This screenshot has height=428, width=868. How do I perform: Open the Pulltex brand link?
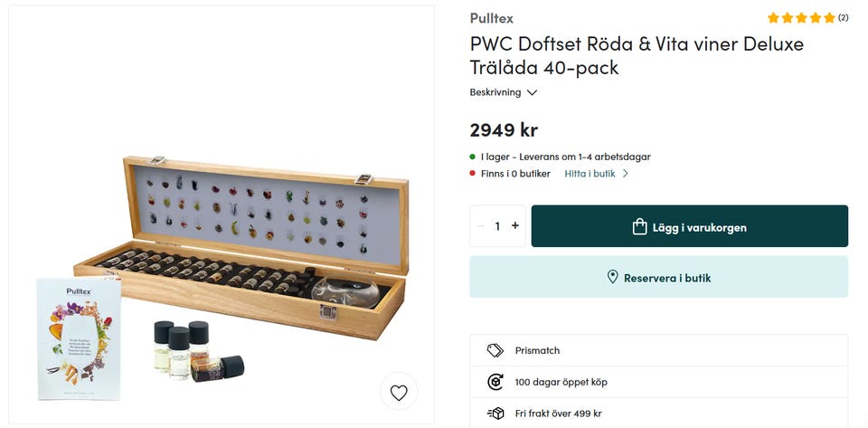pos(491,18)
